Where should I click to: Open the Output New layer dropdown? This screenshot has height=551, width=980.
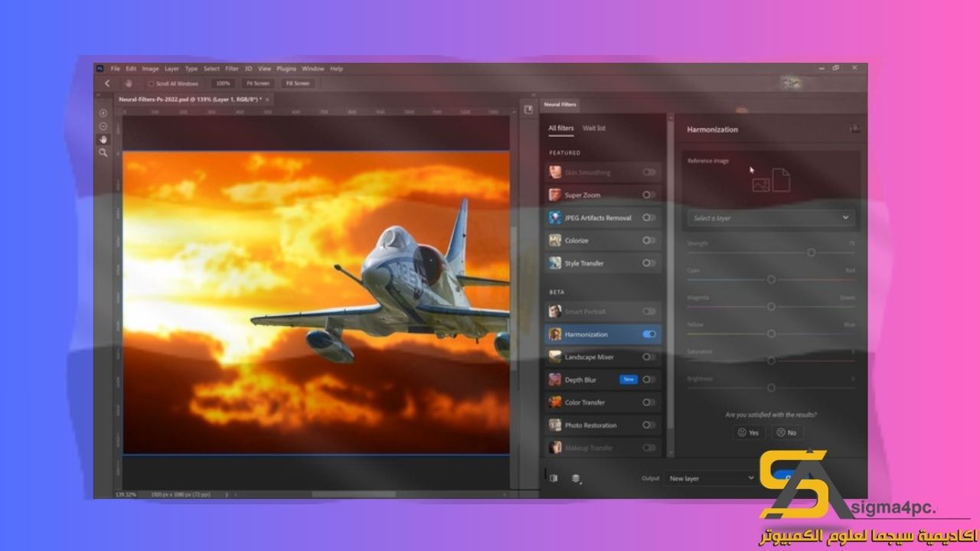click(711, 478)
